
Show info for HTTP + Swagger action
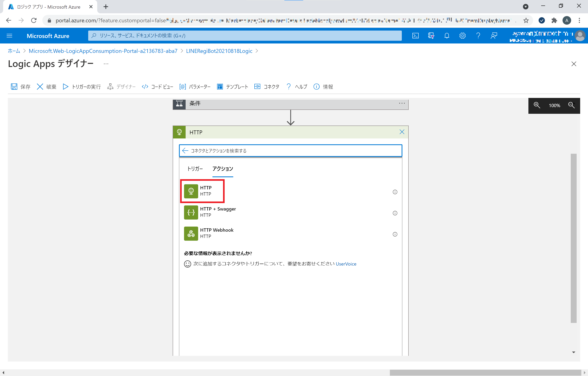[x=395, y=213]
